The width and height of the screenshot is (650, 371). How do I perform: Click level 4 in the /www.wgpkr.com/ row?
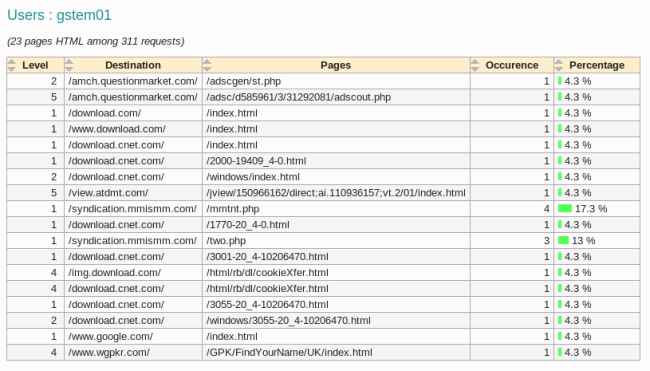click(x=54, y=352)
